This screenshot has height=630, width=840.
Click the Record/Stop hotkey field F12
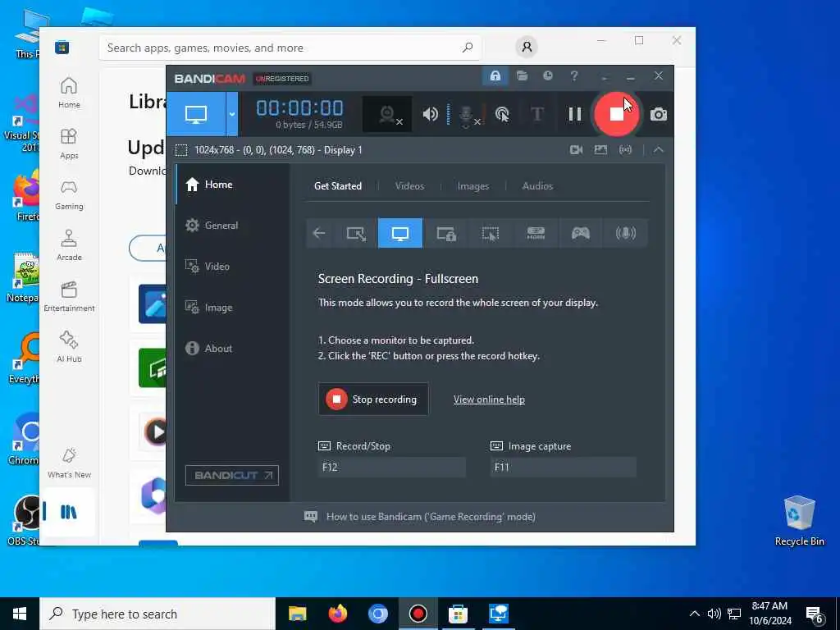click(391, 467)
